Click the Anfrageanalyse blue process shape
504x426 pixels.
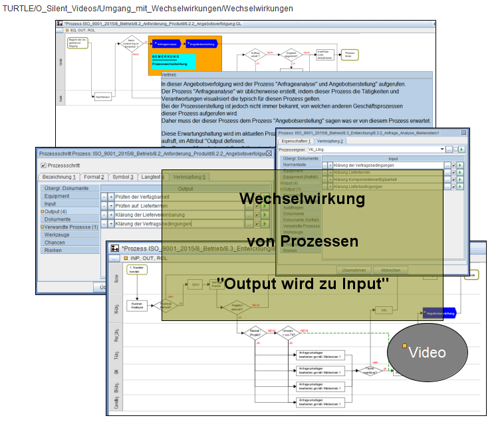166,44
